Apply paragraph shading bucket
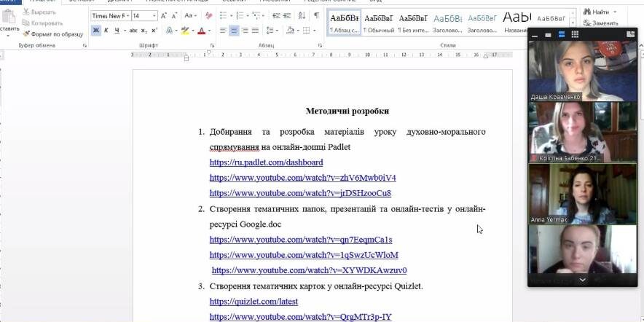The width and height of the screenshot is (644, 322). click(290, 31)
